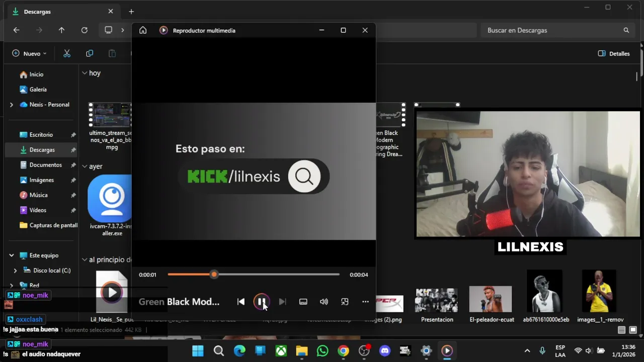The width and height of the screenshot is (644, 362).
Task: Open taskbar search
Action: 219,351
